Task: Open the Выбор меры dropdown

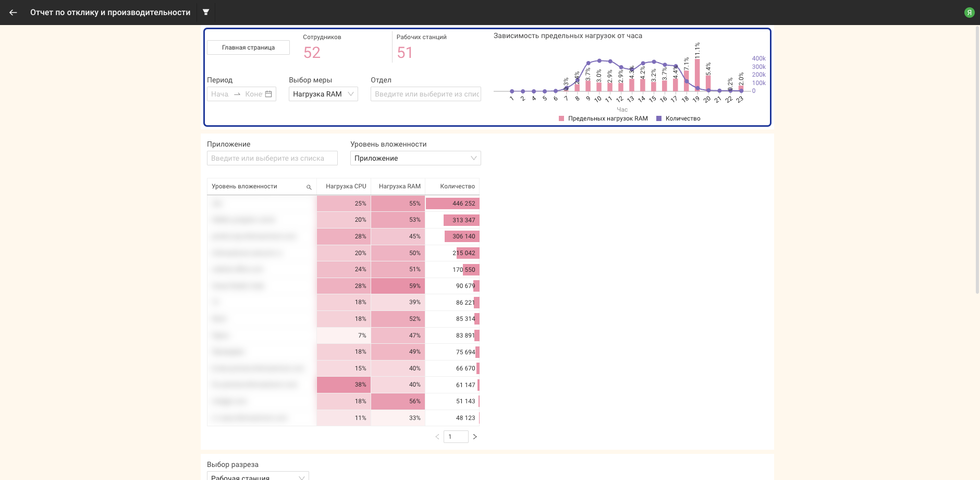Action: pos(323,94)
